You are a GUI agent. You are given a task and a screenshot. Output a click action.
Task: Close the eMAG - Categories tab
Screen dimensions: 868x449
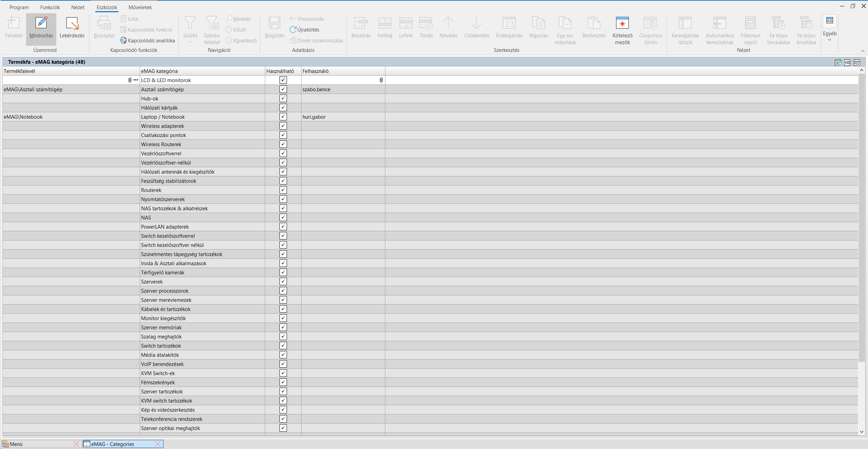pos(158,444)
